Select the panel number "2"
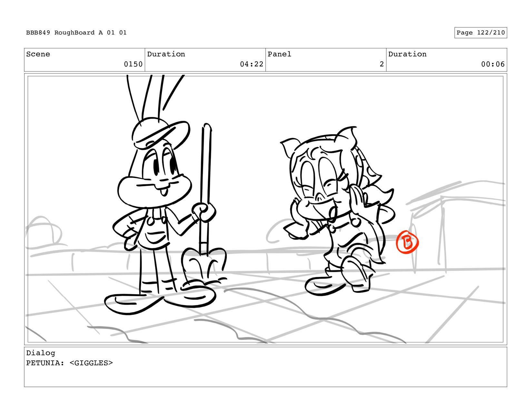Screen dimensions: 532x411 [x=382, y=64]
